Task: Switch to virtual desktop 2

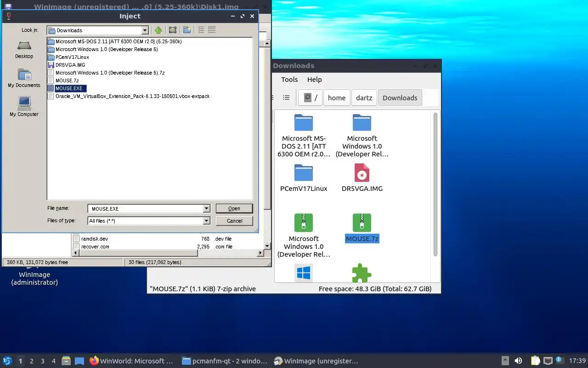Action: 32,361
